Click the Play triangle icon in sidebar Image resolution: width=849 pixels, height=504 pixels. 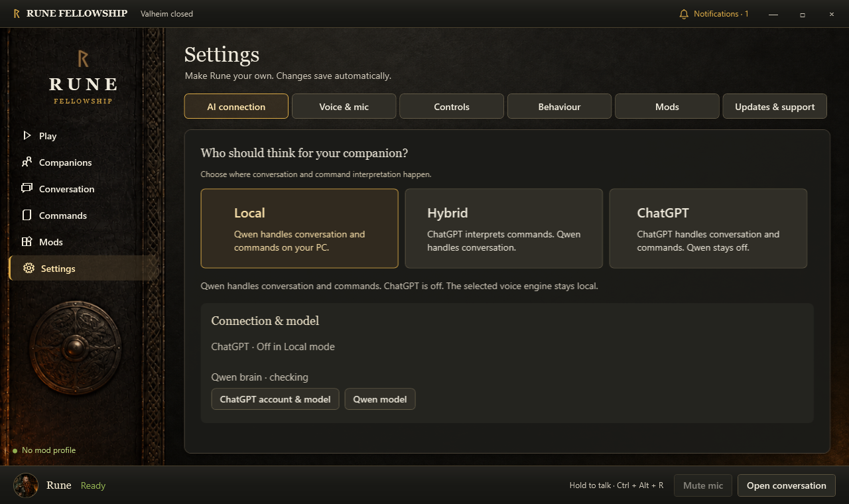tap(27, 135)
